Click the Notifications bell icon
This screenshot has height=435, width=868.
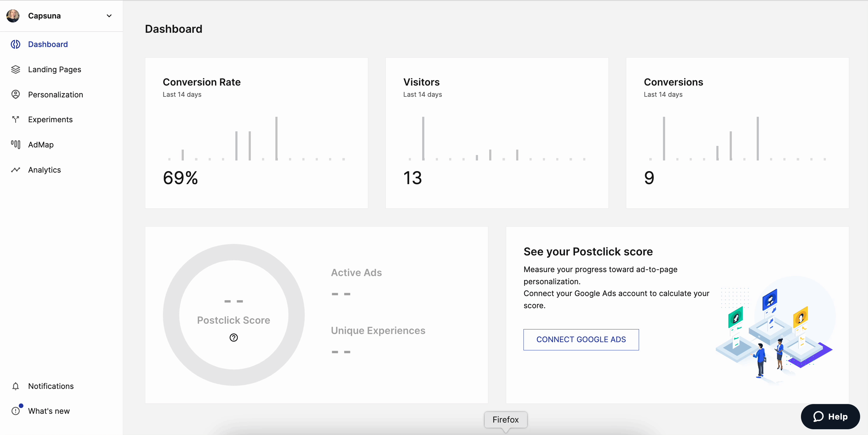(15, 386)
